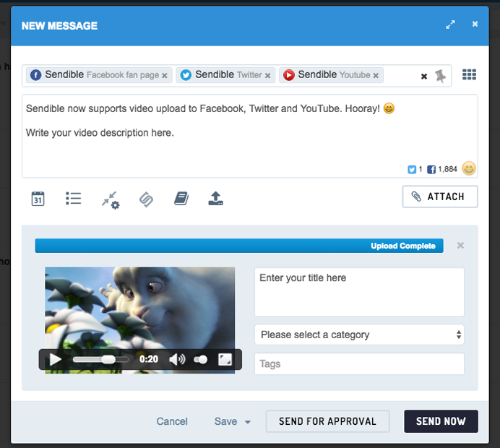
Task: Close the New Message dialog
Action: (x=475, y=24)
